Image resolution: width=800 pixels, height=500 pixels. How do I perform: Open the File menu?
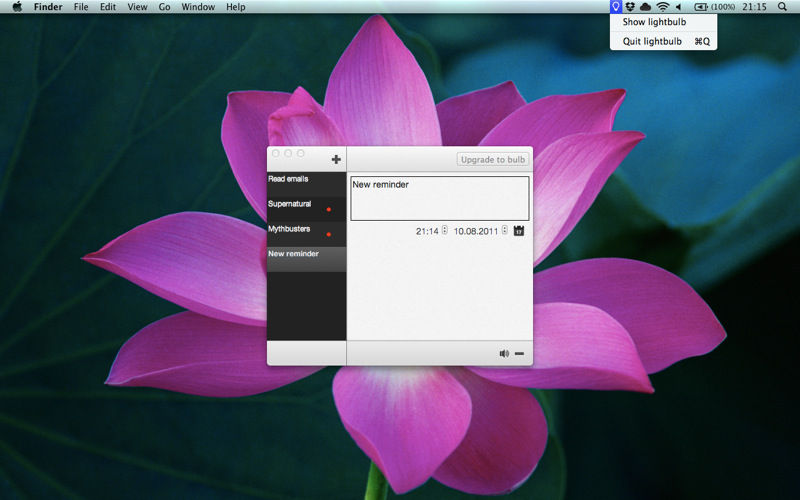point(81,7)
